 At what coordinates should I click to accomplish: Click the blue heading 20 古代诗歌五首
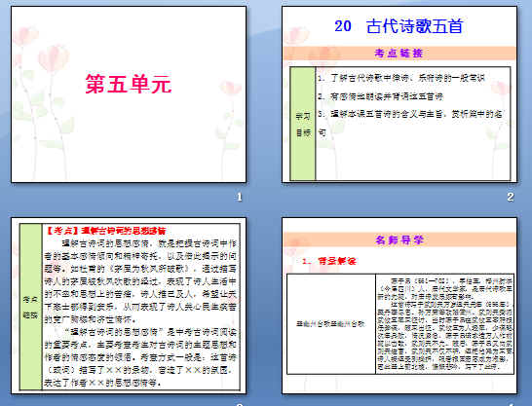399,26
